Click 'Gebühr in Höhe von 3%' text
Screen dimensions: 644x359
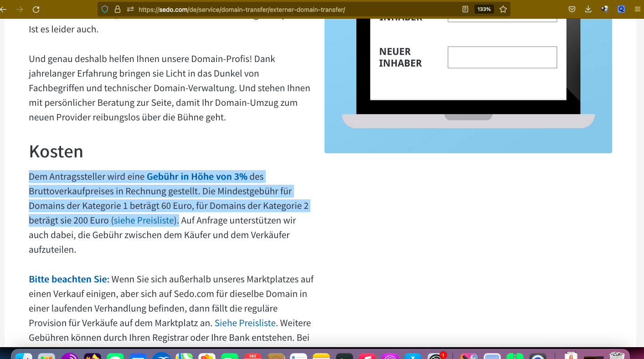tap(197, 177)
